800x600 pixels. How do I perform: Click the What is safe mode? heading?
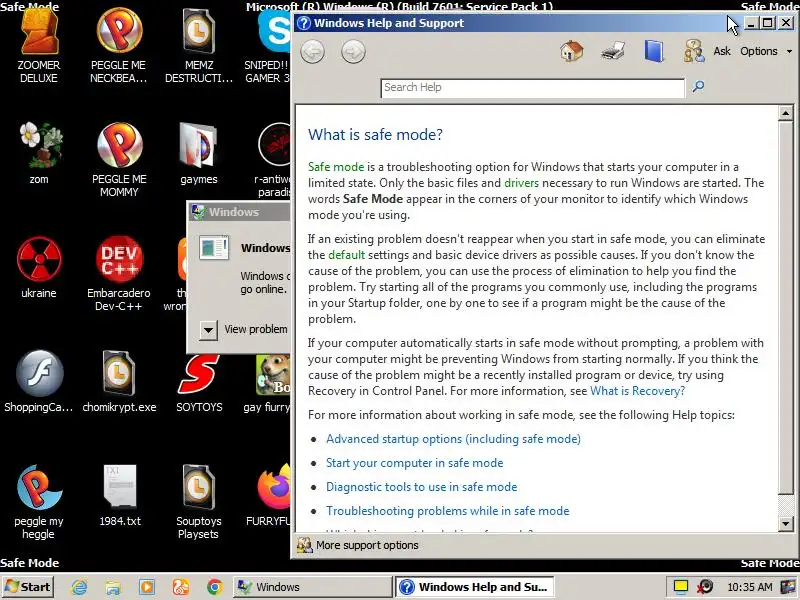375,135
